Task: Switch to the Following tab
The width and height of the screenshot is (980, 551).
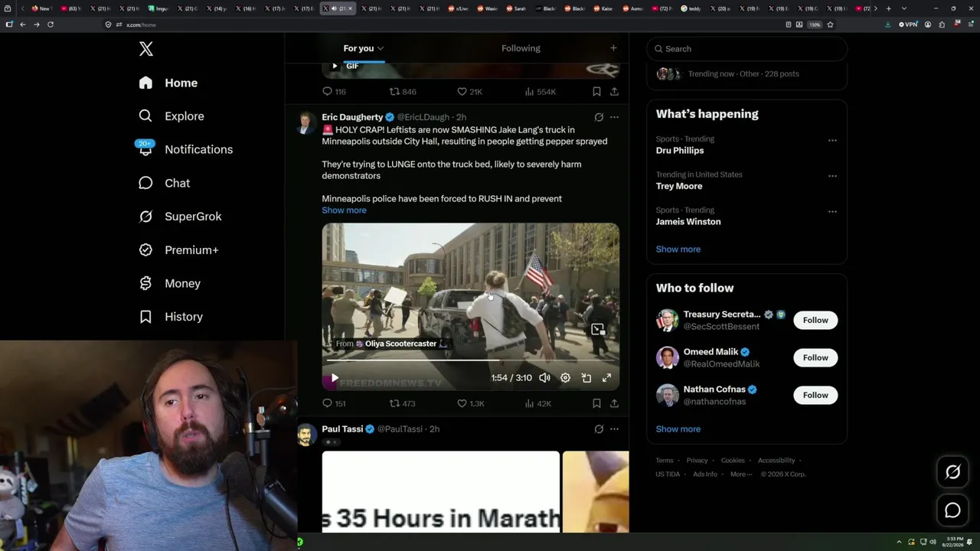Action: pos(521,48)
